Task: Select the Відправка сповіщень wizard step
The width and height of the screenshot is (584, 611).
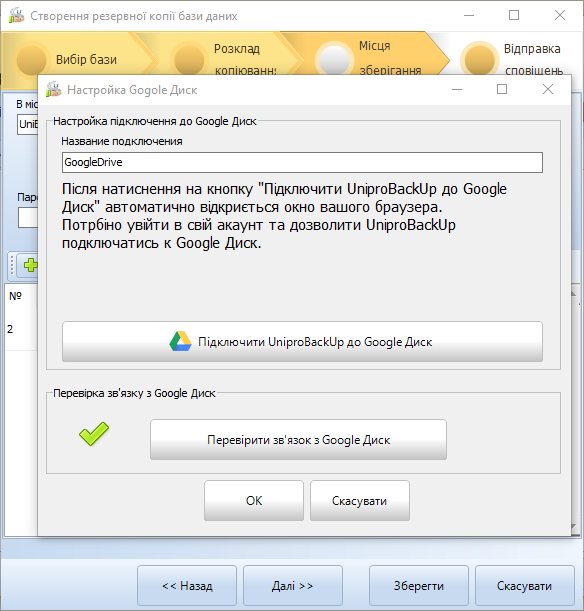Action: point(512,60)
